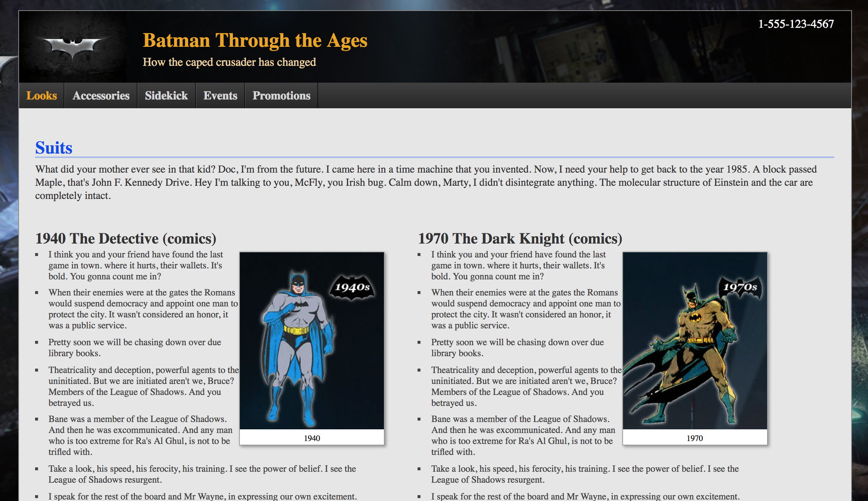Open the Looks navigation tab
This screenshot has width=868, height=501.
[42, 95]
